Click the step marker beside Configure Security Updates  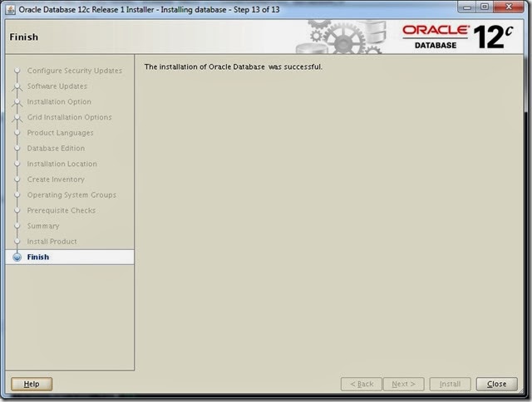[17, 71]
